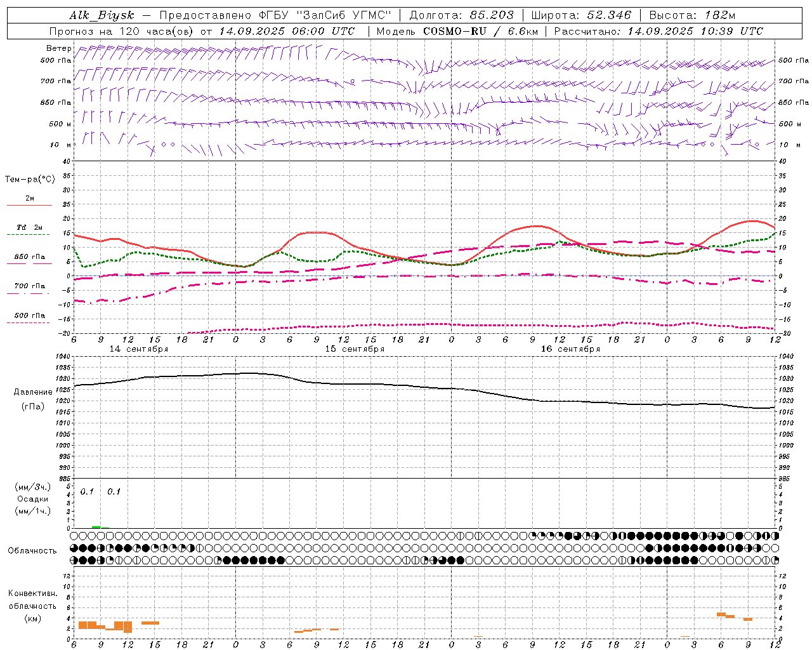Click the forecast start time 14.09.2025 06:00 UTC
This screenshot has width=812, height=650.
coord(287,31)
